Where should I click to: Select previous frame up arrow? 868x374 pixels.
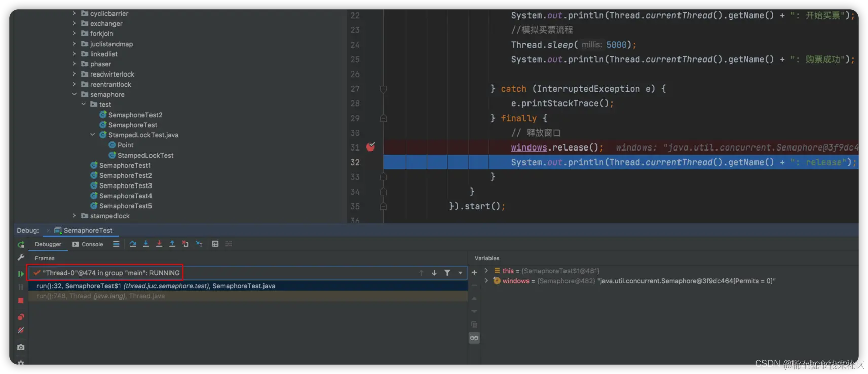tap(421, 273)
